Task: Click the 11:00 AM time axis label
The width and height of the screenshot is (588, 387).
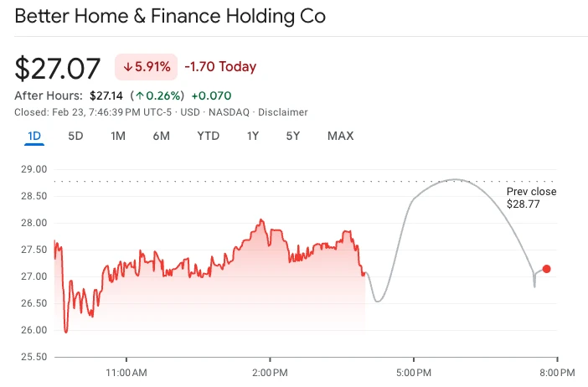Action: coord(128,371)
